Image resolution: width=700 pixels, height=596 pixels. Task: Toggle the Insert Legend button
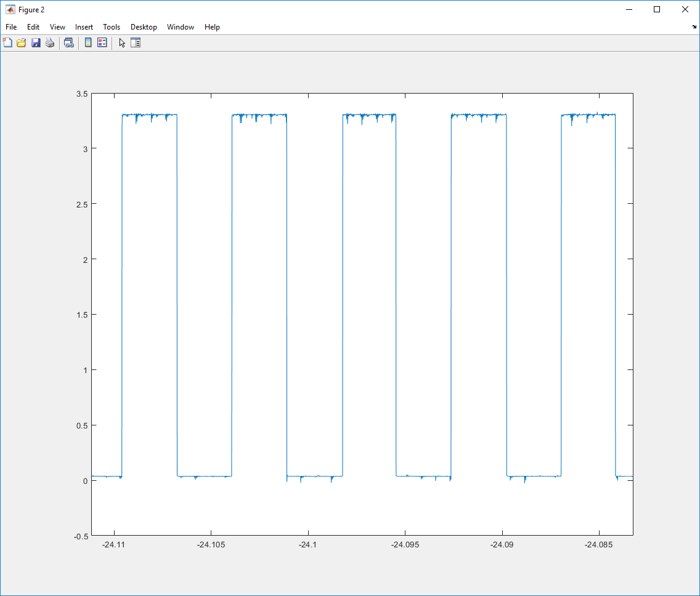[x=102, y=43]
